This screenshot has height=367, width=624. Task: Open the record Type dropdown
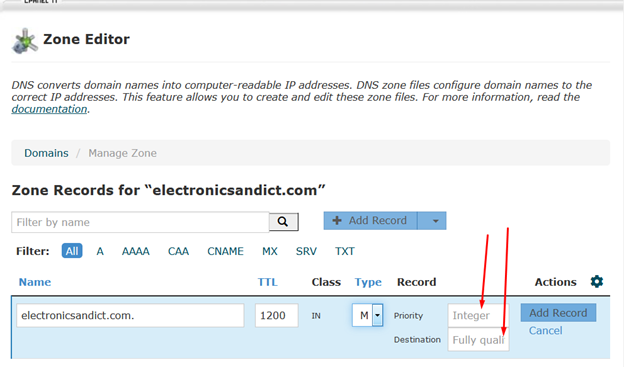[x=367, y=315]
